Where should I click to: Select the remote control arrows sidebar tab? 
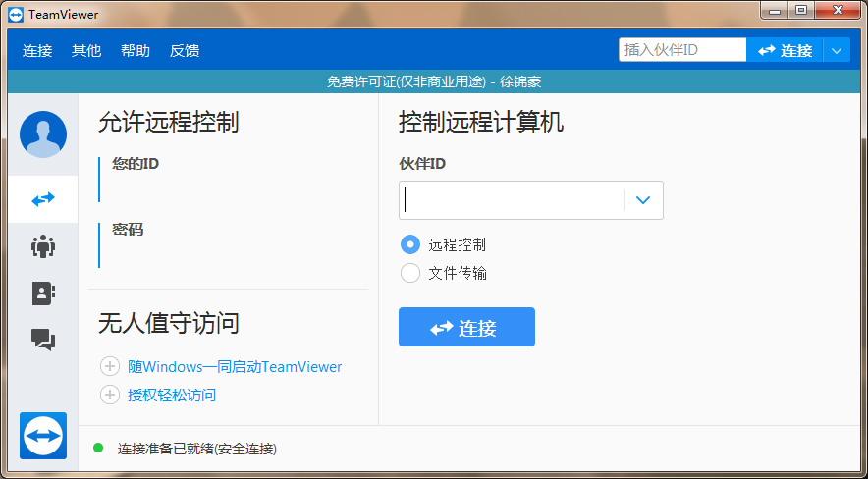[43, 199]
